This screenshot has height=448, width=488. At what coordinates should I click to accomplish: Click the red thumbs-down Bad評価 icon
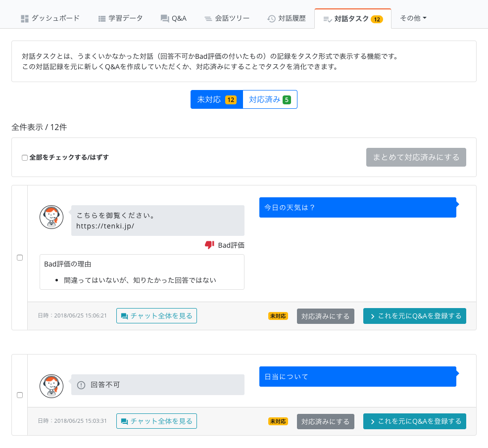coord(209,245)
